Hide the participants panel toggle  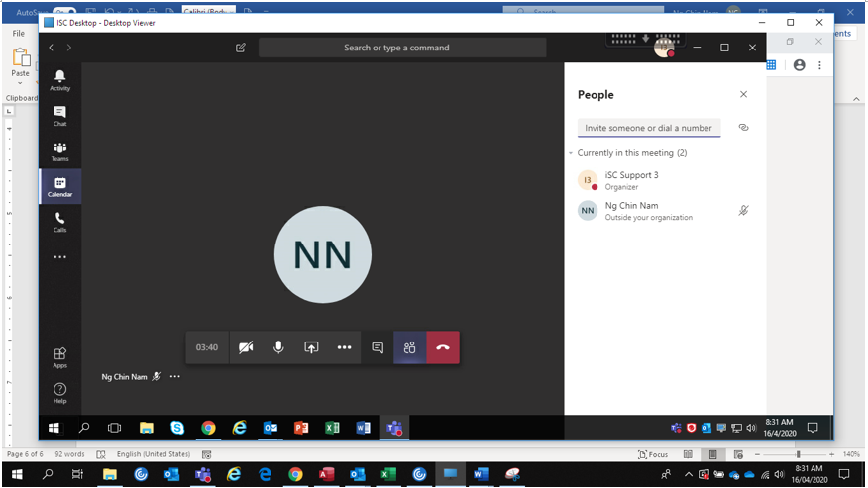(x=409, y=347)
